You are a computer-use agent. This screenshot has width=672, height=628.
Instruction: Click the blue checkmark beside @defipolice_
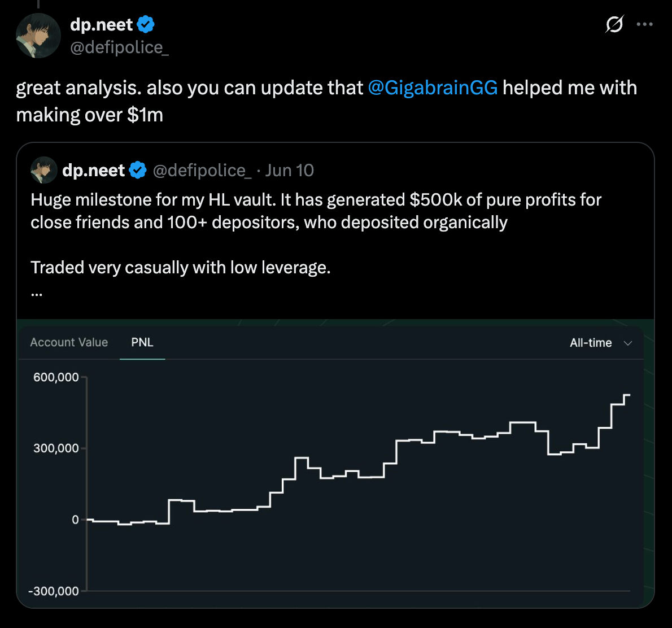tap(146, 24)
